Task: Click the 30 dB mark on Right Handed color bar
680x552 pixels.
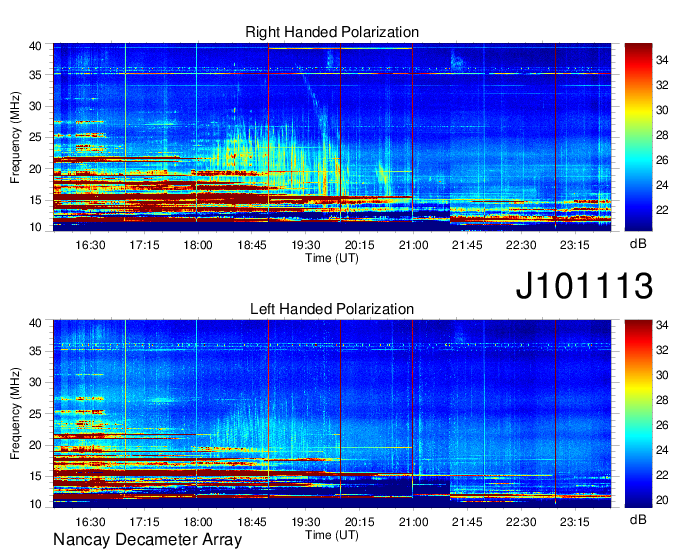Action: click(x=662, y=110)
